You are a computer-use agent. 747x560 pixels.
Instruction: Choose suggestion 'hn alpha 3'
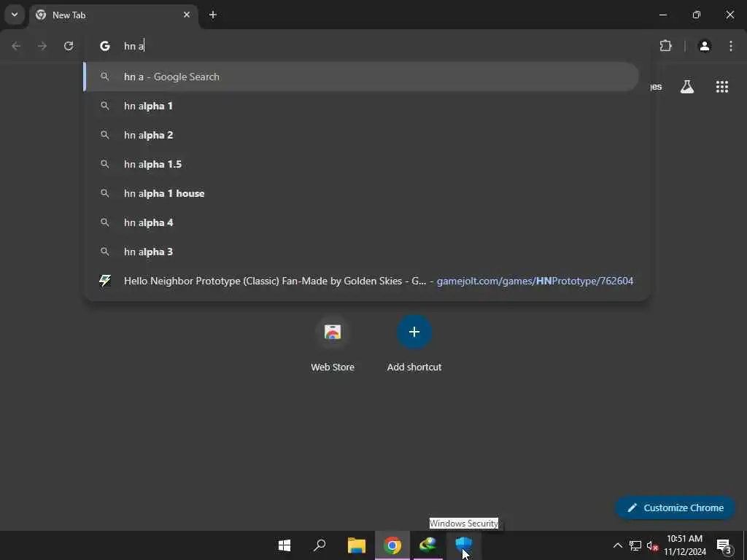tap(361, 252)
